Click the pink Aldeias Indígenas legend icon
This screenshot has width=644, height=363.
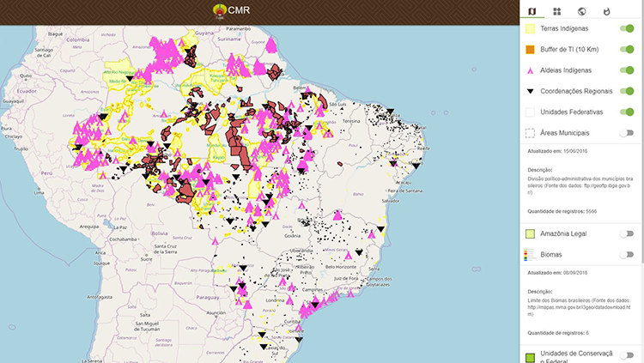pyautogui.click(x=530, y=70)
